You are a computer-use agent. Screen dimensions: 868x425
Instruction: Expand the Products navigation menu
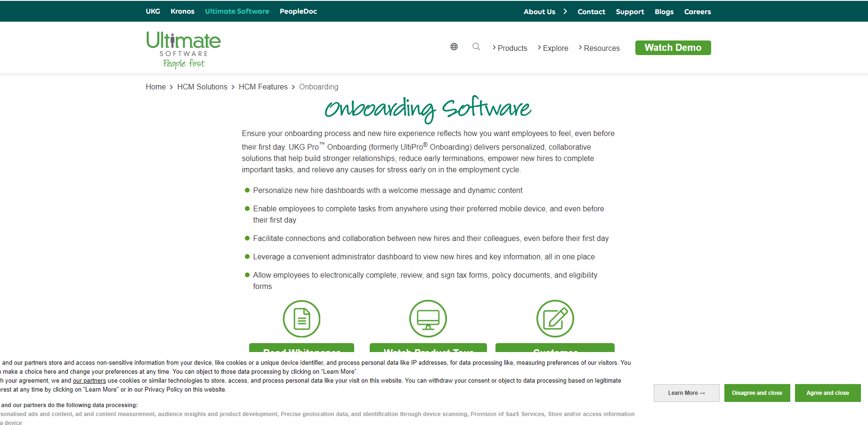pyautogui.click(x=510, y=48)
